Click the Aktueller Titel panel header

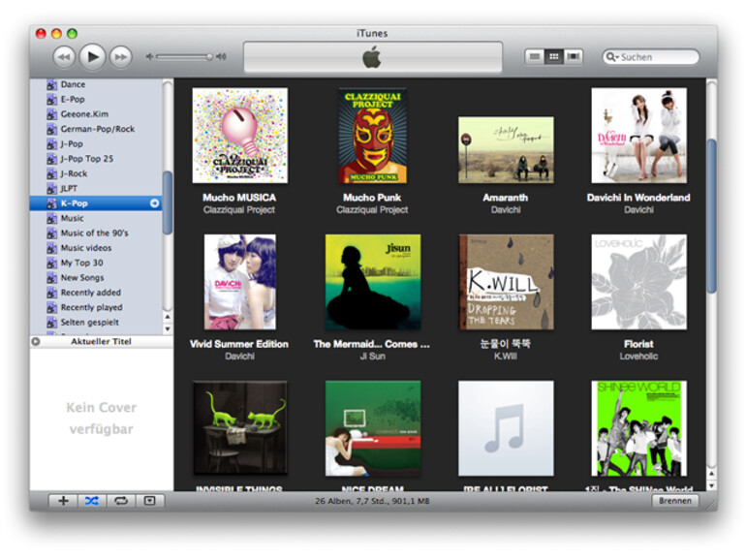(102, 342)
